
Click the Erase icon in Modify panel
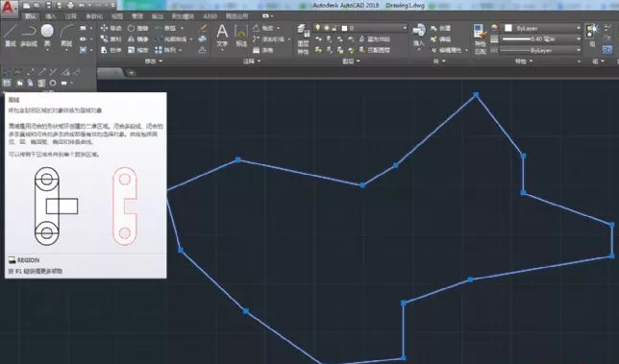point(203,28)
